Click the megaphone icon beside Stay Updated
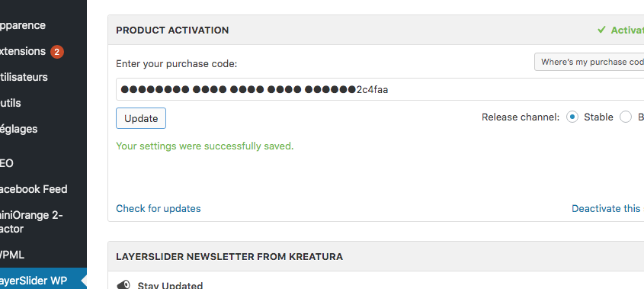The width and height of the screenshot is (644, 289). (x=123, y=285)
